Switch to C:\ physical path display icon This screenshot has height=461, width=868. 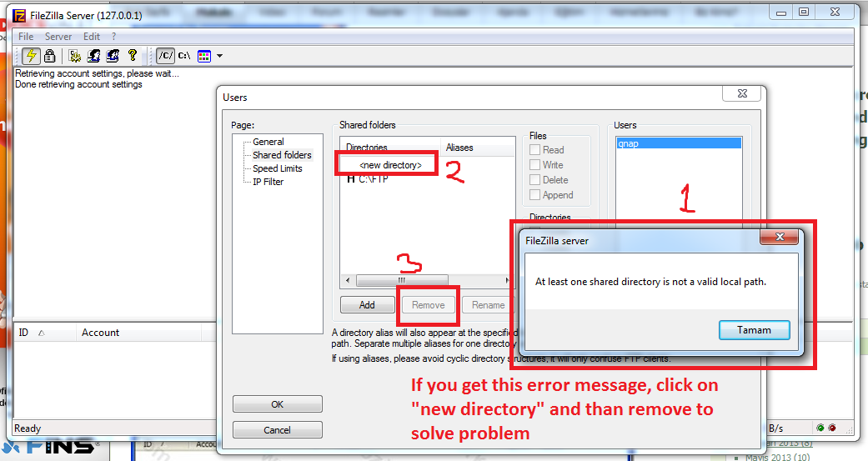[184, 55]
